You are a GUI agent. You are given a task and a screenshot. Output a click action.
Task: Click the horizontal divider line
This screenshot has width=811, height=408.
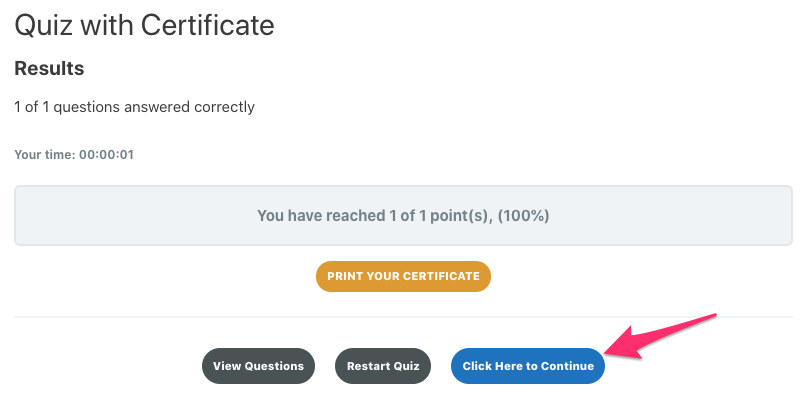(403, 318)
